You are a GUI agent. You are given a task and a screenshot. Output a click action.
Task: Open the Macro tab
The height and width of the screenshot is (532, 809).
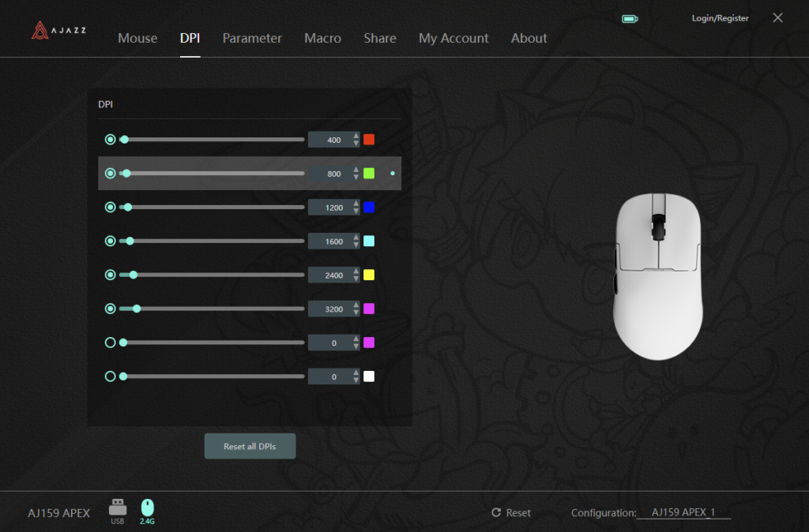(x=322, y=38)
